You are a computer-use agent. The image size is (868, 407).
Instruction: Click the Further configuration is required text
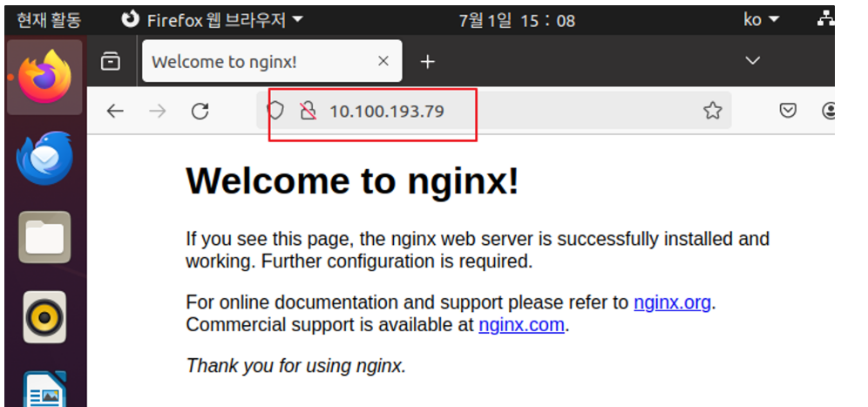[x=397, y=261]
